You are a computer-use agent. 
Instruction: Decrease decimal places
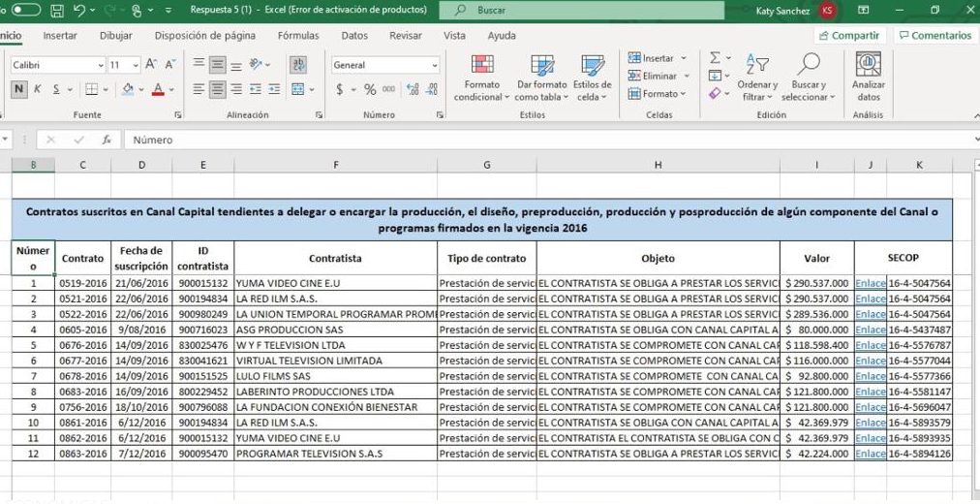pyautogui.click(x=431, y=89)
